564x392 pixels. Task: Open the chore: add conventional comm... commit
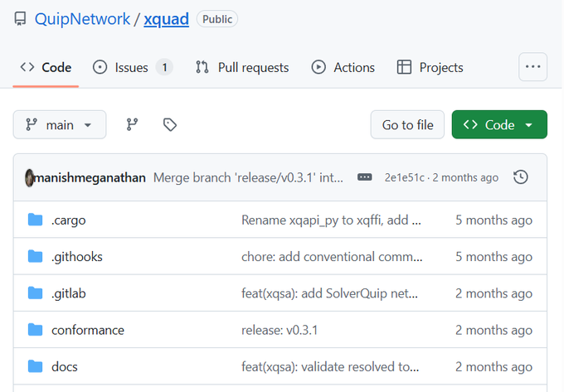coord(332,257)
